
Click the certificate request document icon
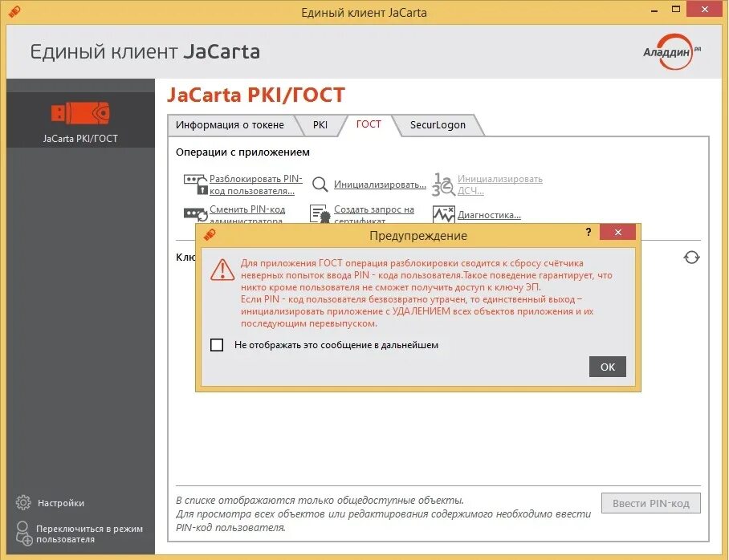320,214
